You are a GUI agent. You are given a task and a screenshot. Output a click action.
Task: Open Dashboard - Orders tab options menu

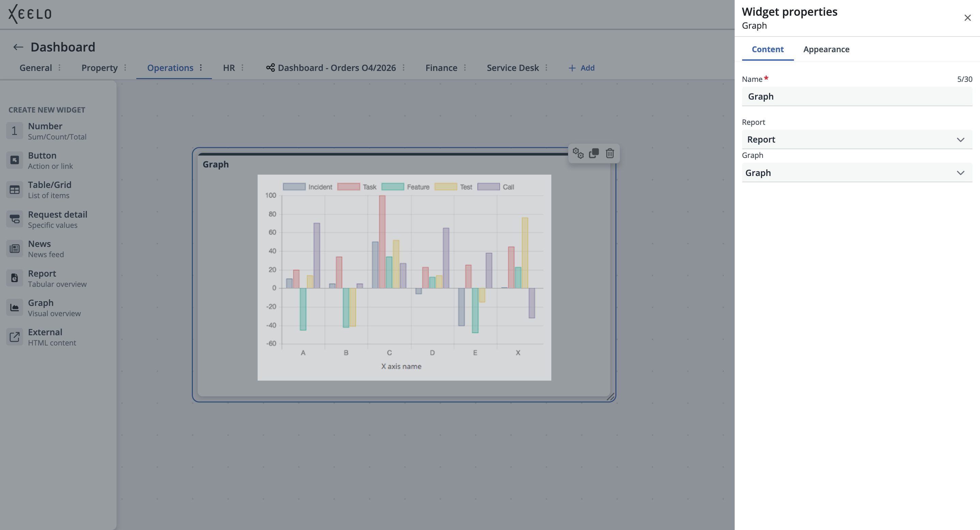tap(403, 68)
